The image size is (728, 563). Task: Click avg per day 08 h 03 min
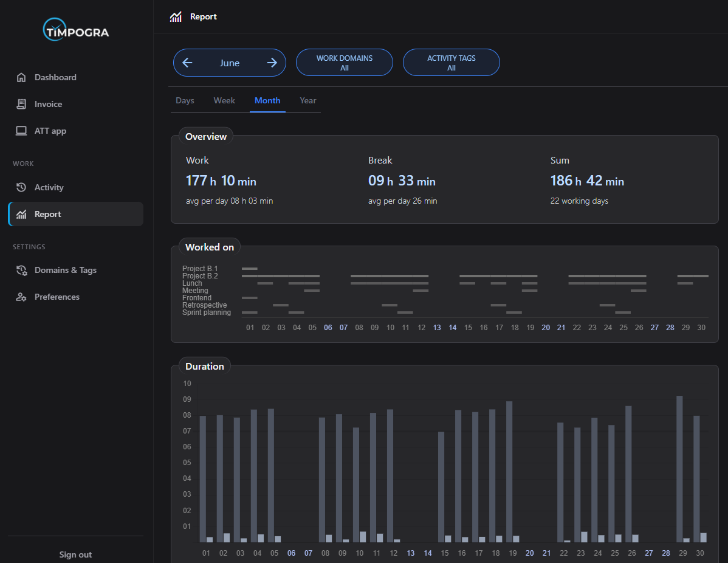click(229, 201)
